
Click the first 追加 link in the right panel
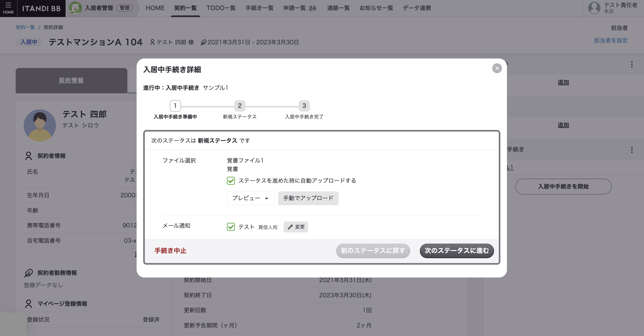click(x=563, y=83)
